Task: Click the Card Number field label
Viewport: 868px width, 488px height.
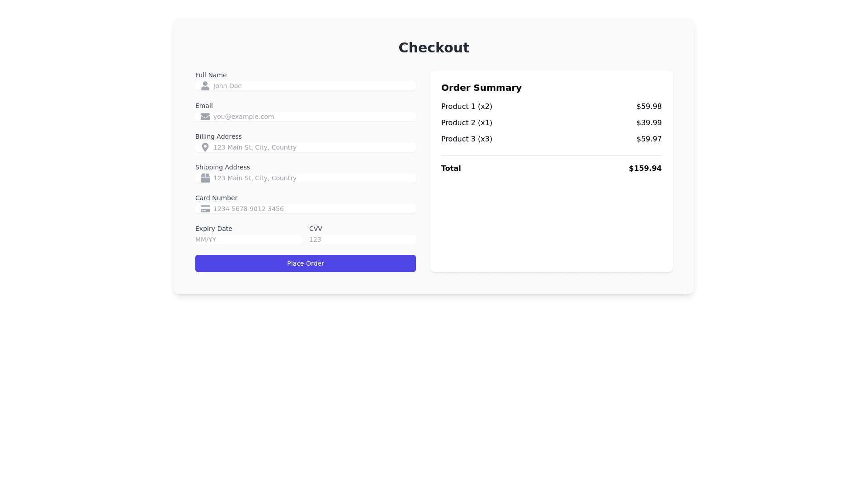Action: tap(216, 198)
